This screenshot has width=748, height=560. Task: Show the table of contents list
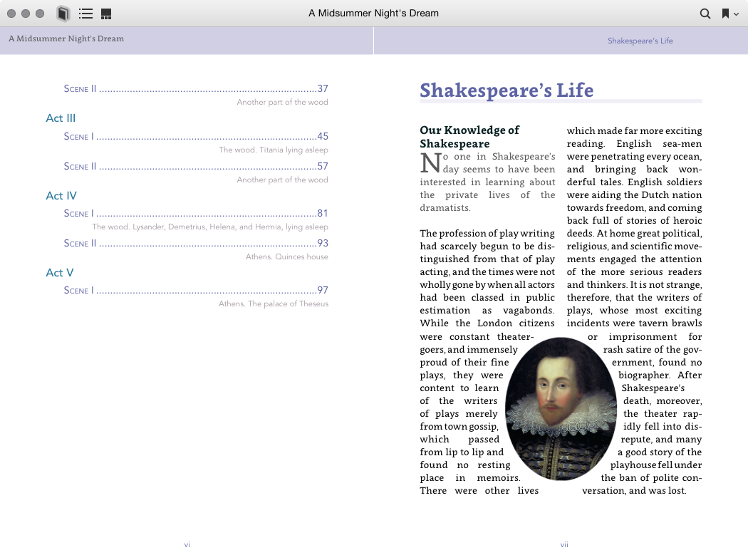click(85, 14)
